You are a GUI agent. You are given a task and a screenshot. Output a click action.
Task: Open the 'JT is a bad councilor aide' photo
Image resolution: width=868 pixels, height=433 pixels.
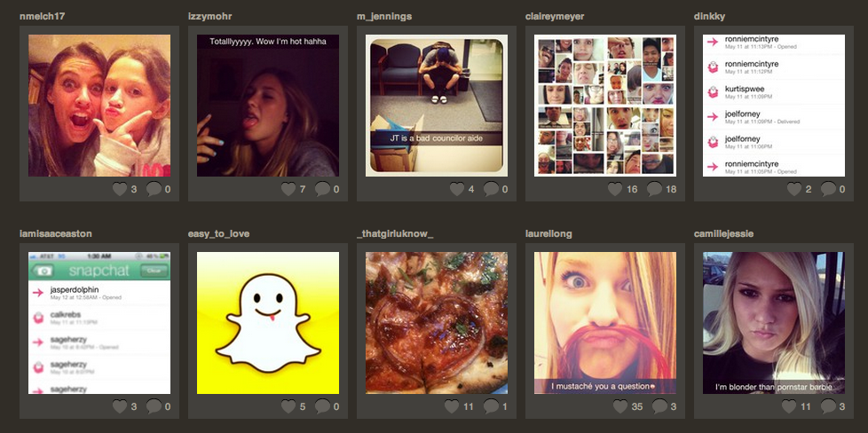pos(437,106)
